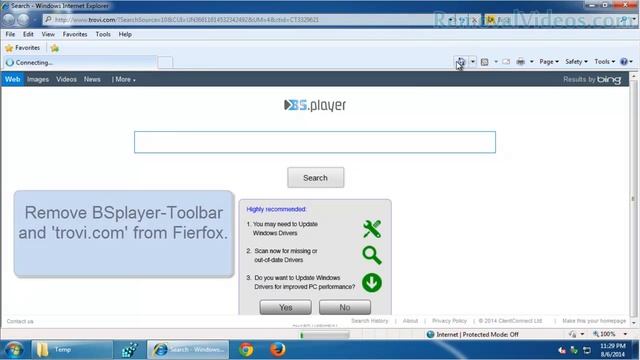Screen dimensions: 640x360
Task: Open a new tab with blank tab button
Action: pyautogui.click(x=165, y=62)
